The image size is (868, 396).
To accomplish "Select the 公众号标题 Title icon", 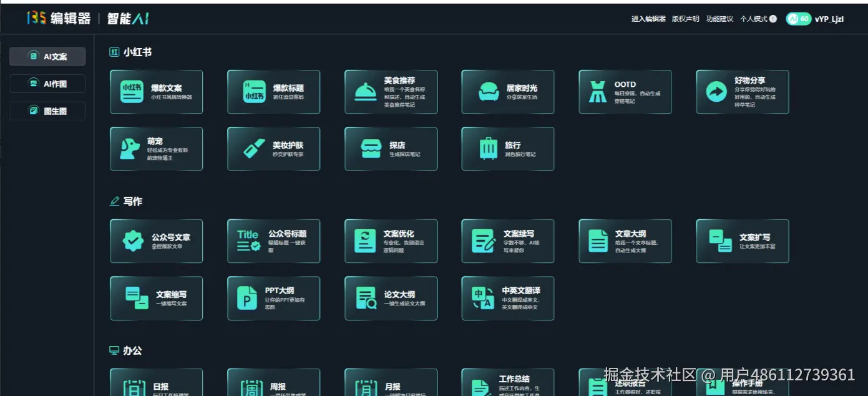I will coord(248,241).
